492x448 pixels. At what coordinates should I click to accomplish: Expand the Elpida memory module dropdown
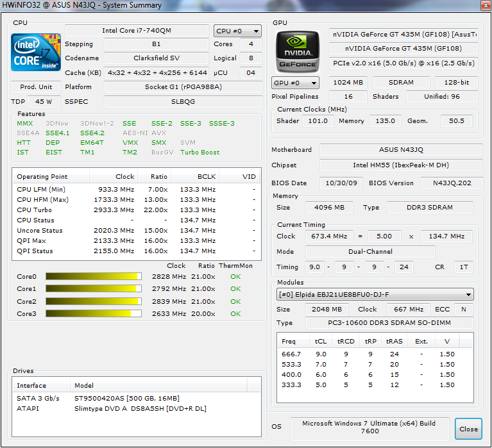click(375, 294)
